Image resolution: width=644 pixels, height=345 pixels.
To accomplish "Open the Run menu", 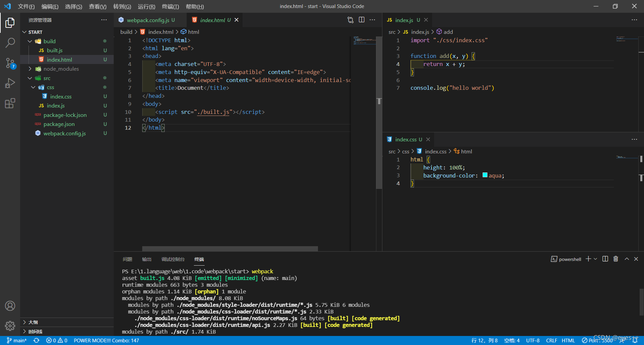I will coord(147,6).
